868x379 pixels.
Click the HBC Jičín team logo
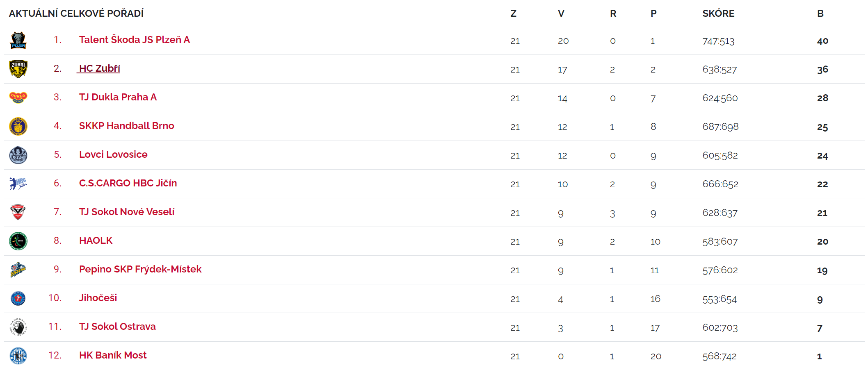(18, 184)
